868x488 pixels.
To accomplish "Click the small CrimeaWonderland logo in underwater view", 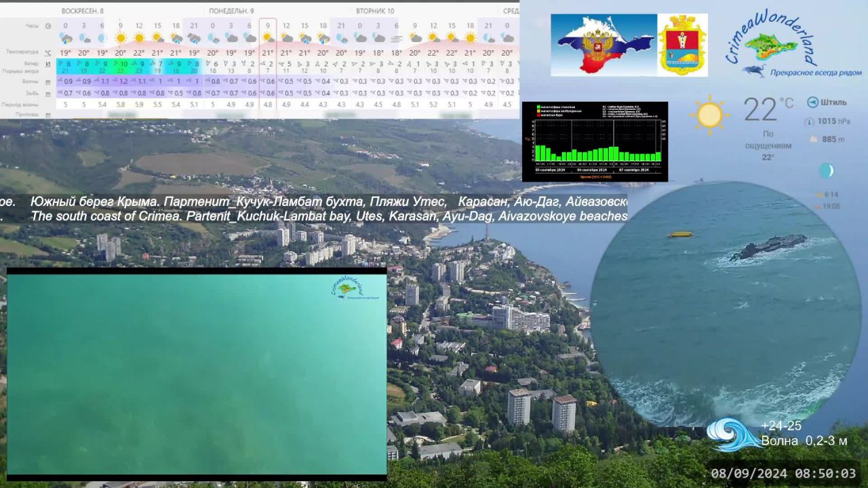I will pos(355,288).
